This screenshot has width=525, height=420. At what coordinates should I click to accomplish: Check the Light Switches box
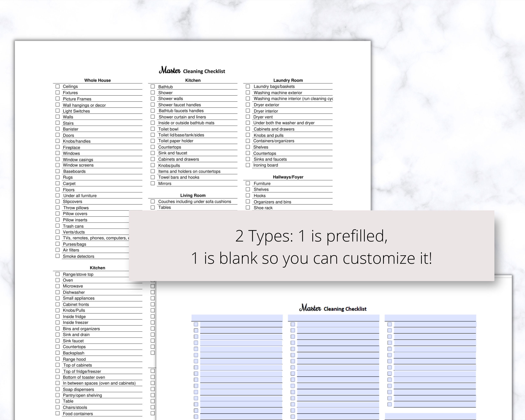58,111
